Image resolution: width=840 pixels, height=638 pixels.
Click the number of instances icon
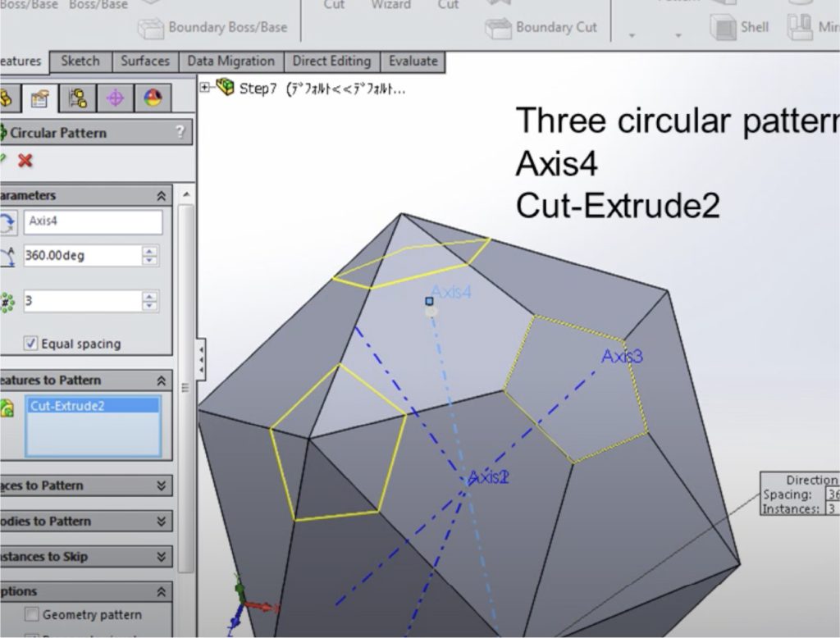tap(7, 302)
